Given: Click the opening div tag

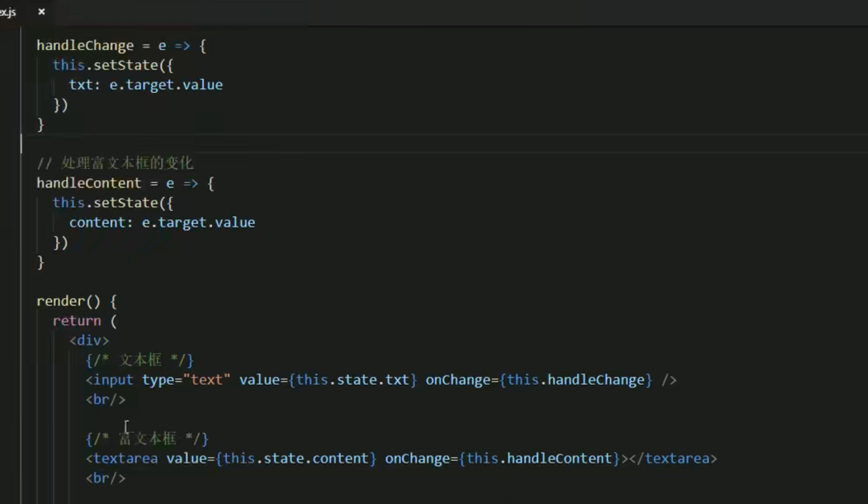Looking at the screenshot, I should 89,340.
